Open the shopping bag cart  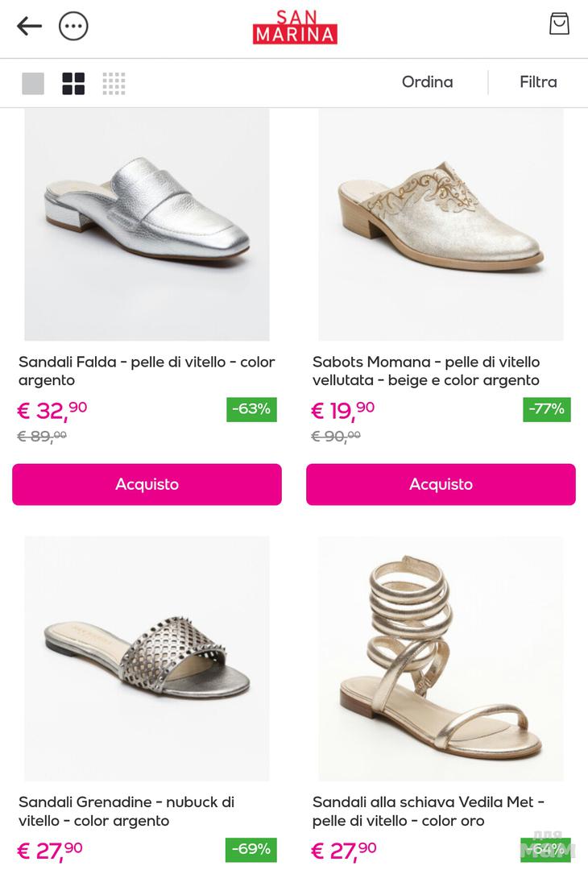(559, 24)
